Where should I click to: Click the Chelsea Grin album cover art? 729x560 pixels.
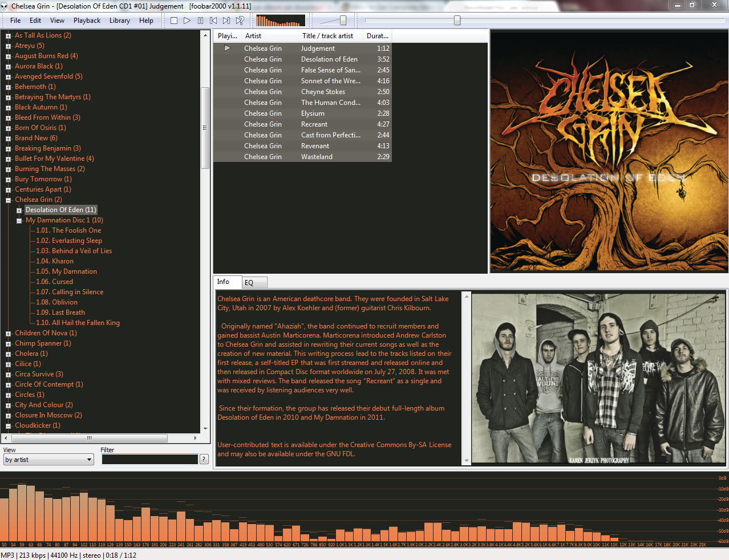(x=609, y=151)
